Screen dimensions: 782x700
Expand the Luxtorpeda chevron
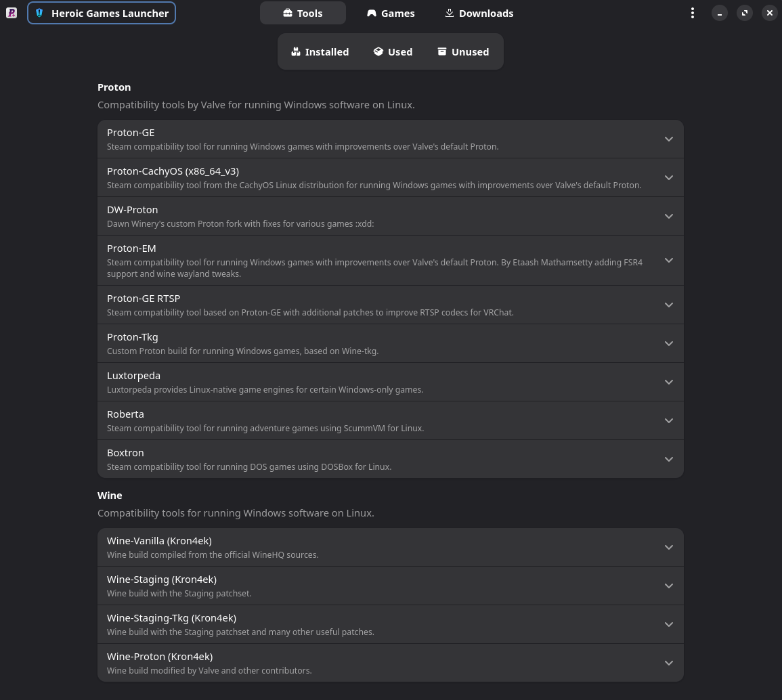pos(668,382)
